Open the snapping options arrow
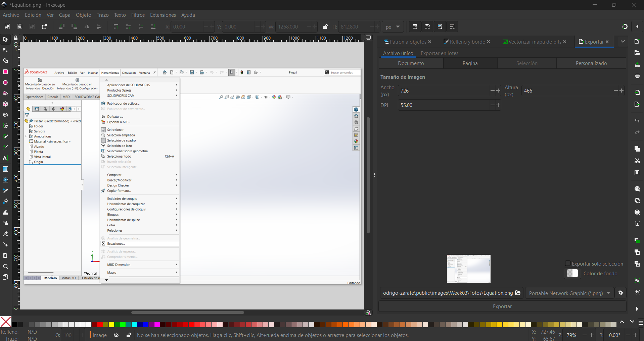The width and height of the screenshot is (644, 341). tap(637, 26)
